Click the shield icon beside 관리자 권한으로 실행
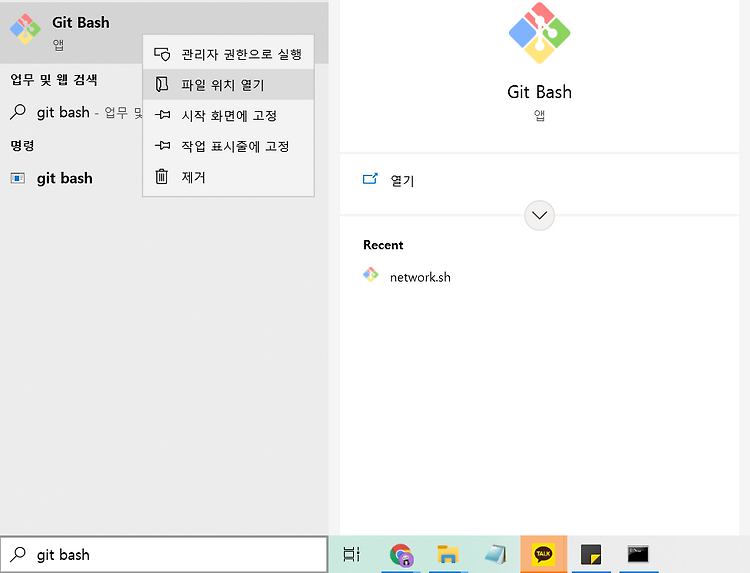750x573 pixels. point(162,54)
